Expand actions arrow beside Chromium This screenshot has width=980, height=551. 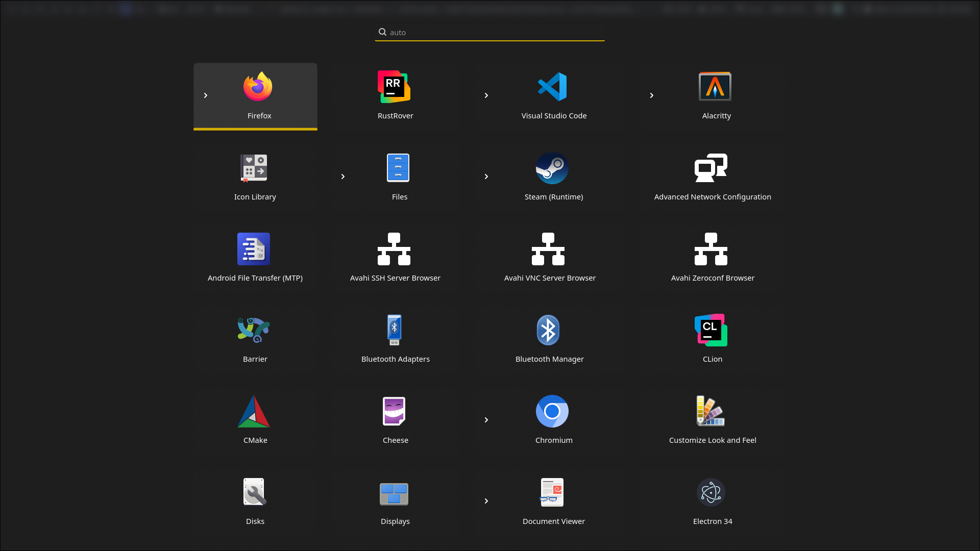click(486, 420)
